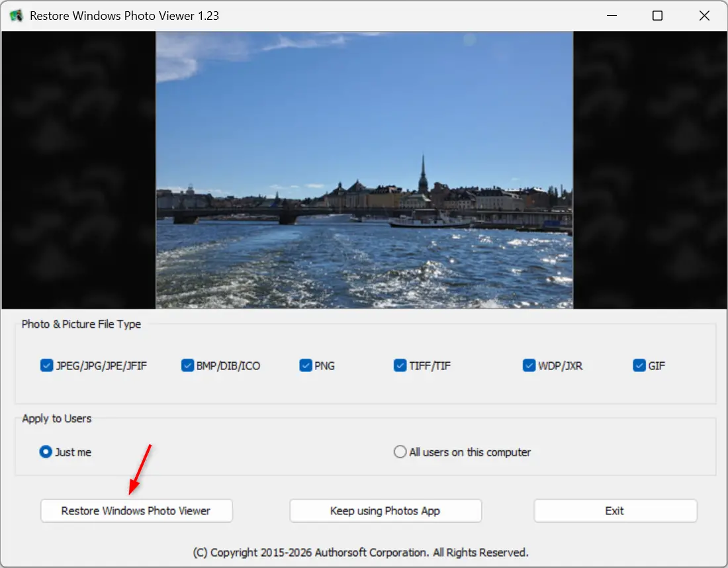Click the Authorsoft copyright notice text
Screen dimensions: 728x568
click(361, 553)
